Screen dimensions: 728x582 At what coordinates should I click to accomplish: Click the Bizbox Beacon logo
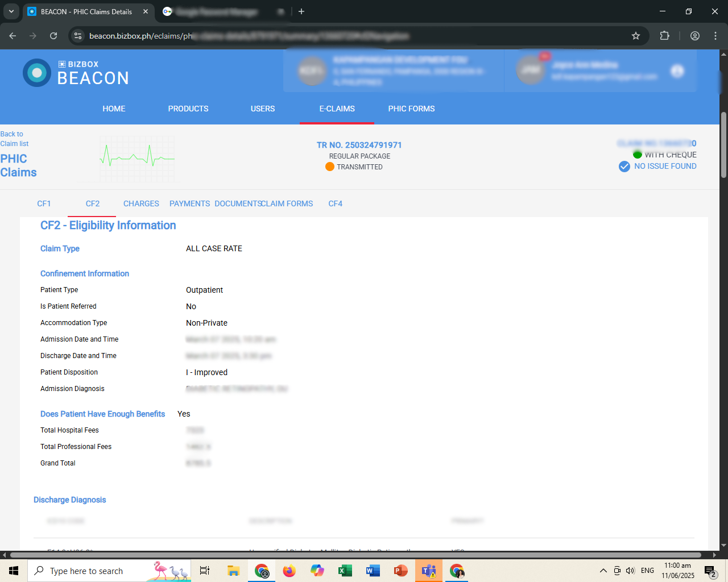tap(76, 73)
